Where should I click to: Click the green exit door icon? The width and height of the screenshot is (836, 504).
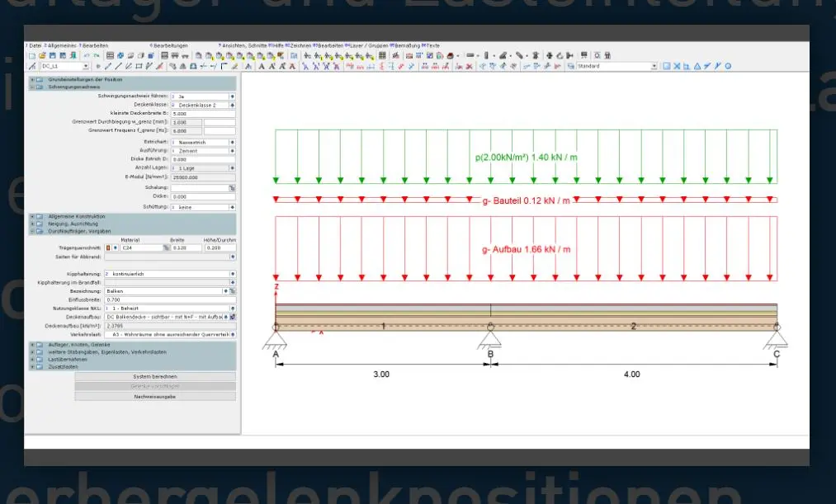pyautogui.click(x=73, y=55)
